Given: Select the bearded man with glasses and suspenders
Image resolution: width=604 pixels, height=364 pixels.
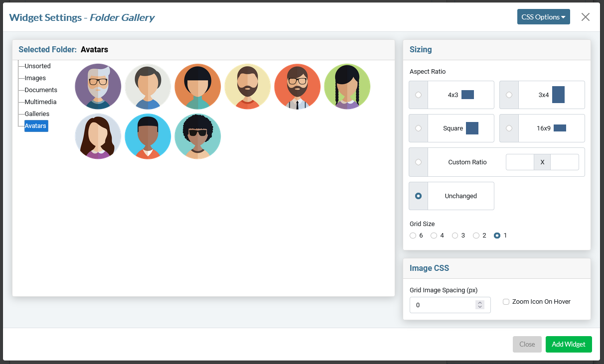Looking at the screenshot, I should pos(298,87).
